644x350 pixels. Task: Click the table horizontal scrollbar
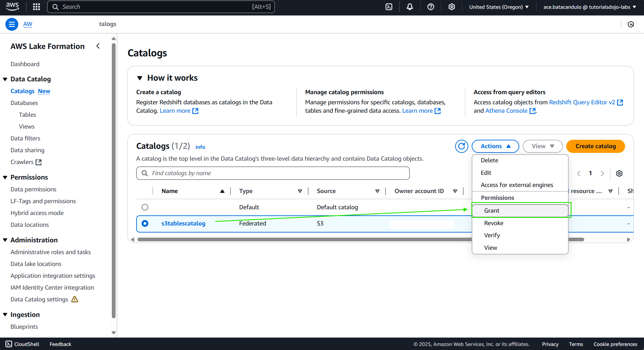pyautogui.click(x=361, y=240)
